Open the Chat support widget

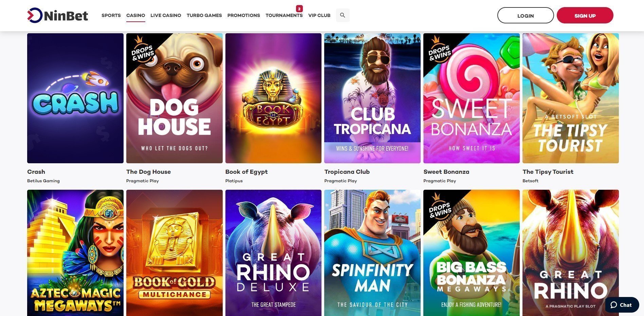[x=622, y=305]
